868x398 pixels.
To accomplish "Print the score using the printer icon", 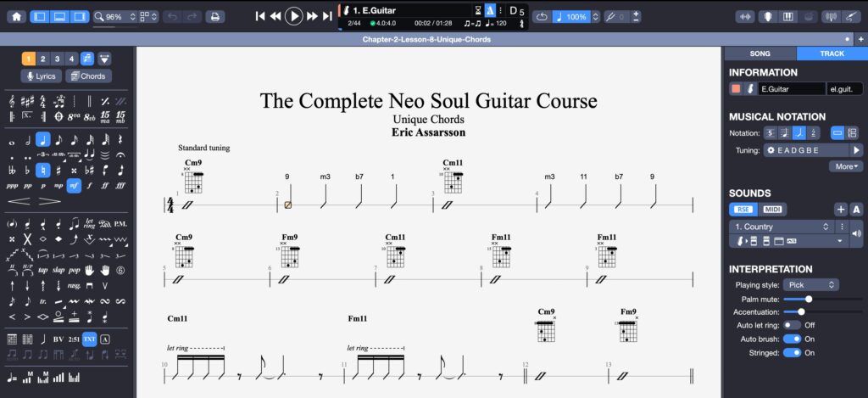I will click(x=215, y=16).
